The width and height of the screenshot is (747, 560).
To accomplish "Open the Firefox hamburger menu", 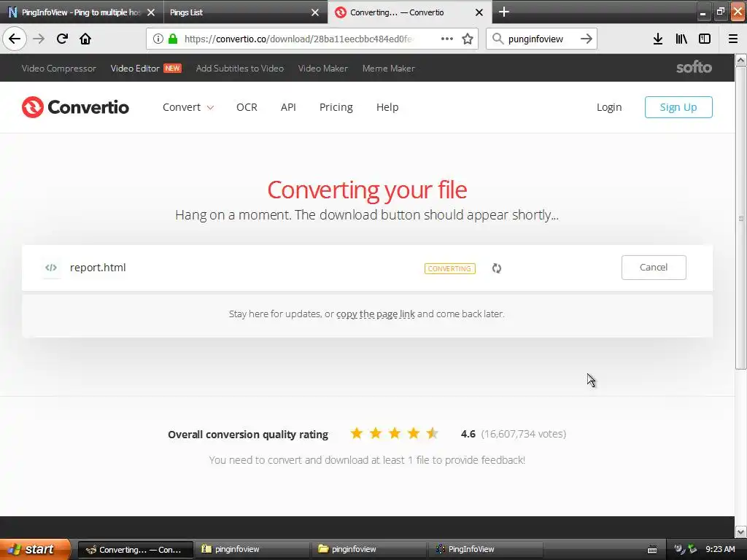I will pyautogui.click(x=733, y=39).
